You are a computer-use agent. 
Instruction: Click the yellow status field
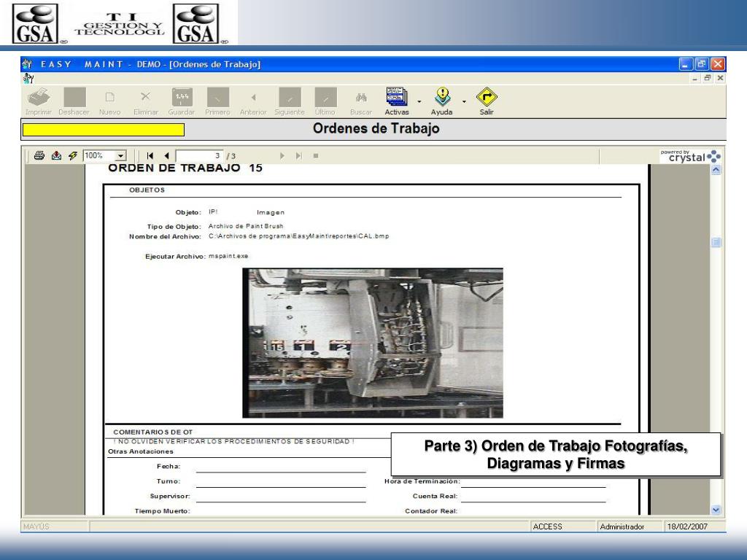[x=104, y=130]
